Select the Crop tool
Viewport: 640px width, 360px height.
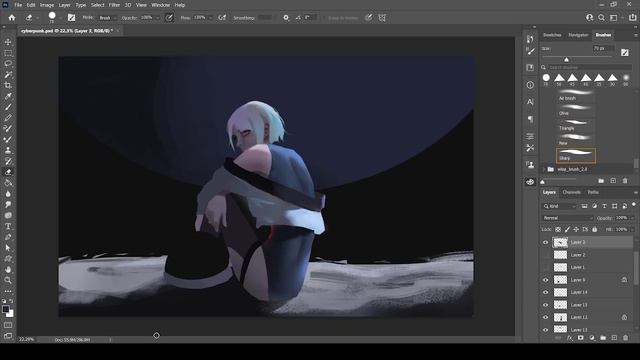tap(8, 85)
